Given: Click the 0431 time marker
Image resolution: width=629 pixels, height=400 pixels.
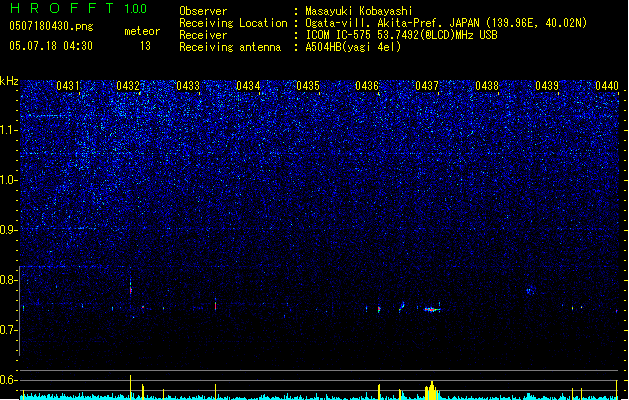Looking at the screenshot, I should point(68,86).
